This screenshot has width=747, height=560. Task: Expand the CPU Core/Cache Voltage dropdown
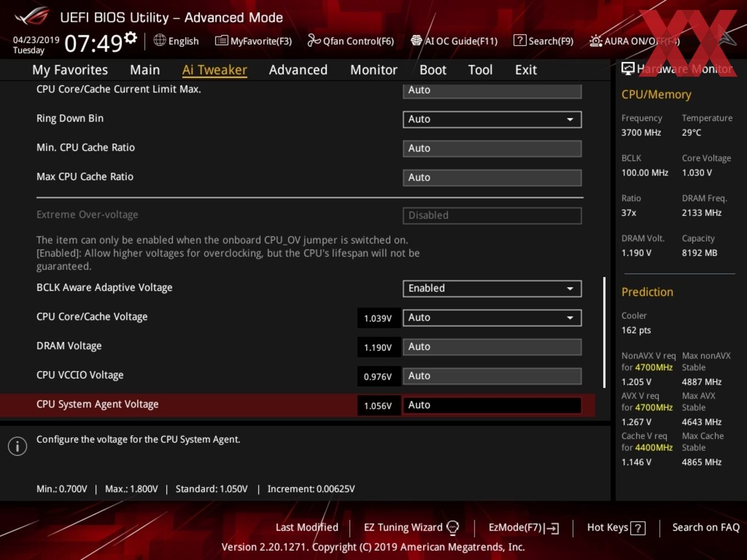click(492, 317)
